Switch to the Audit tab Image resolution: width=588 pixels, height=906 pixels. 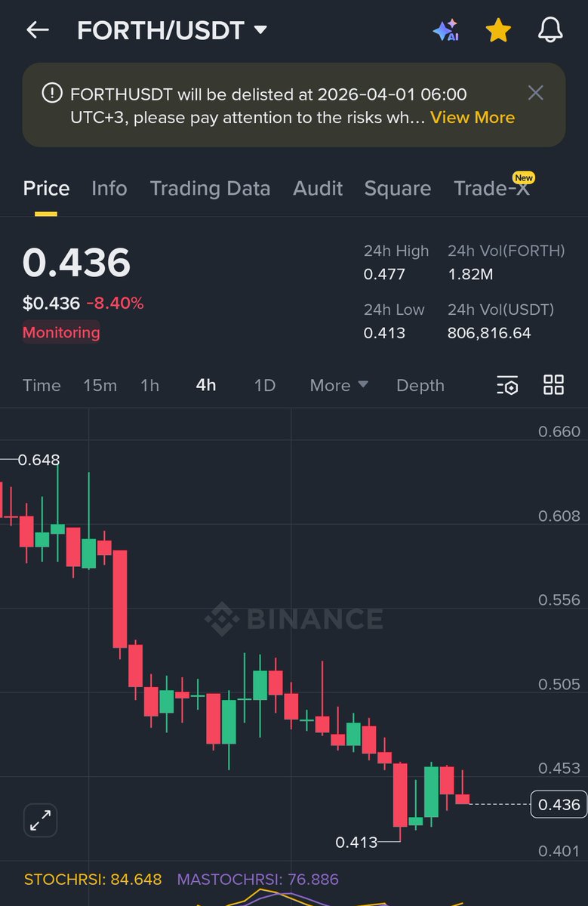coord(318,189)
